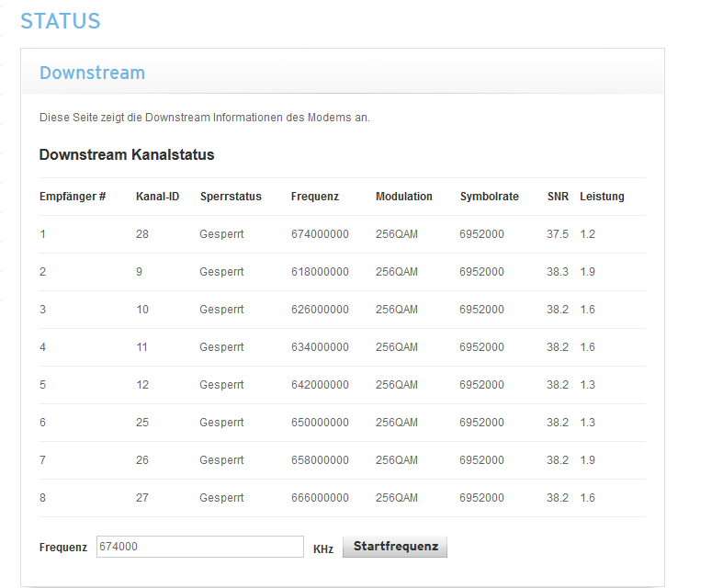Click the Leistung column header
The height and width of the screenshot is (588, 723).
click(602, 197)
